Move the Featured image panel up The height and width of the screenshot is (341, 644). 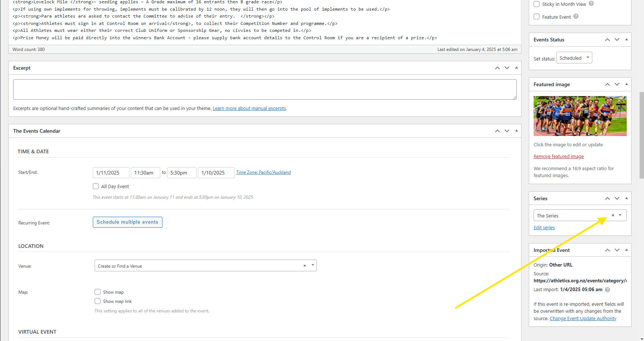tap(607, 84)
